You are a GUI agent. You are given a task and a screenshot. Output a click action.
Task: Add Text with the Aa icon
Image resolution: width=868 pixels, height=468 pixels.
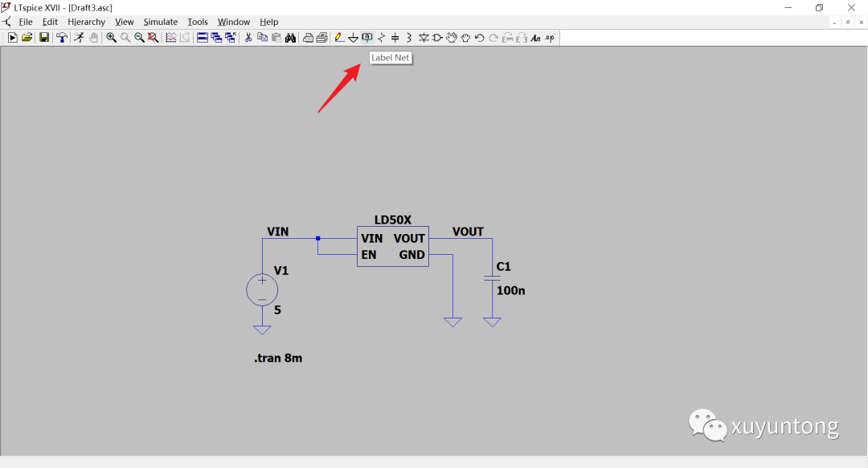[x=535, y=38]
